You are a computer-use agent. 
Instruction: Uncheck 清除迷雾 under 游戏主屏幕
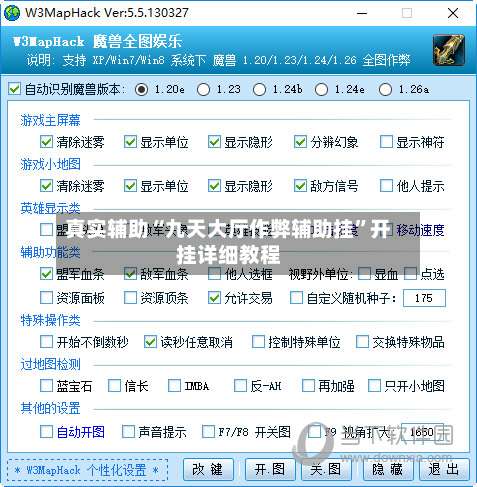tap(46, 142)
